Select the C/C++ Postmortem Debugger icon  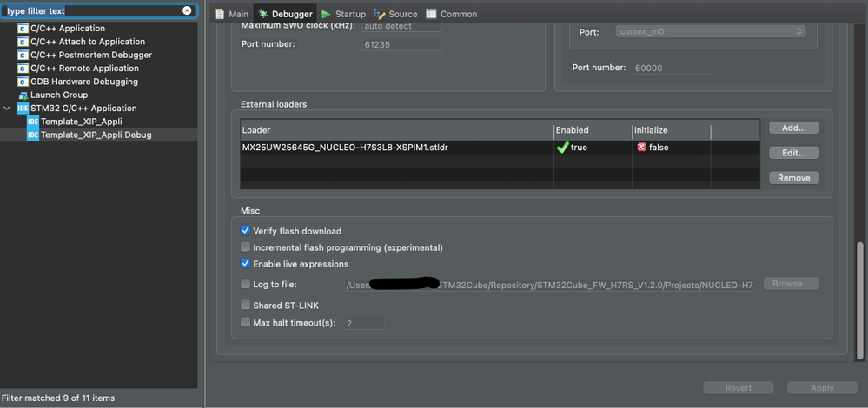click(x=23, y=55)
